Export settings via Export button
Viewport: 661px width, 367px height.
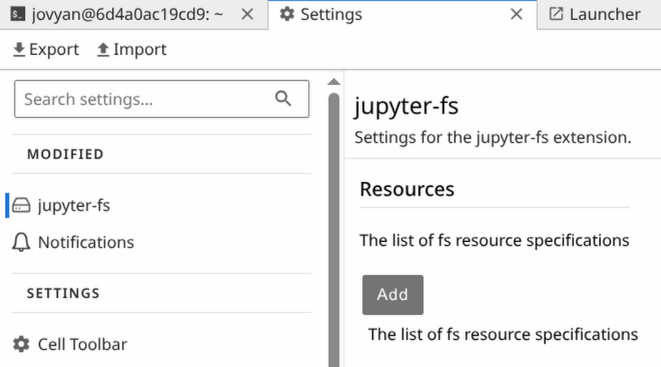(46, 50)
